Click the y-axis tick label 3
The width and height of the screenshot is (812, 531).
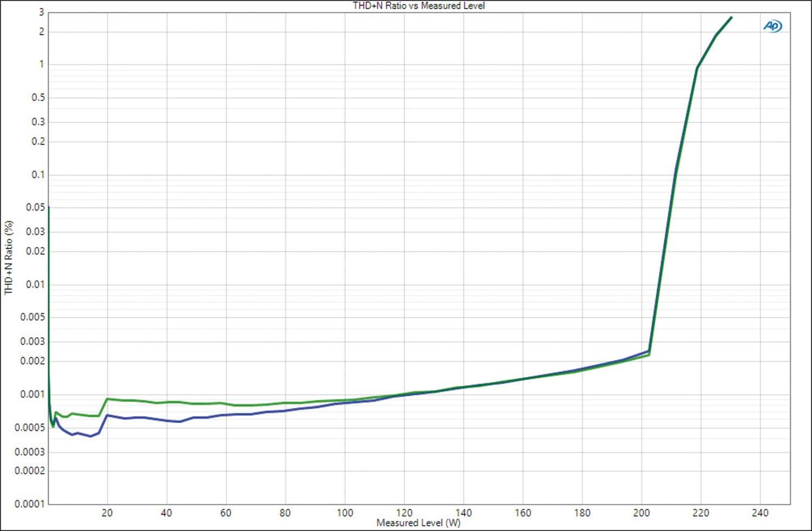42,12
